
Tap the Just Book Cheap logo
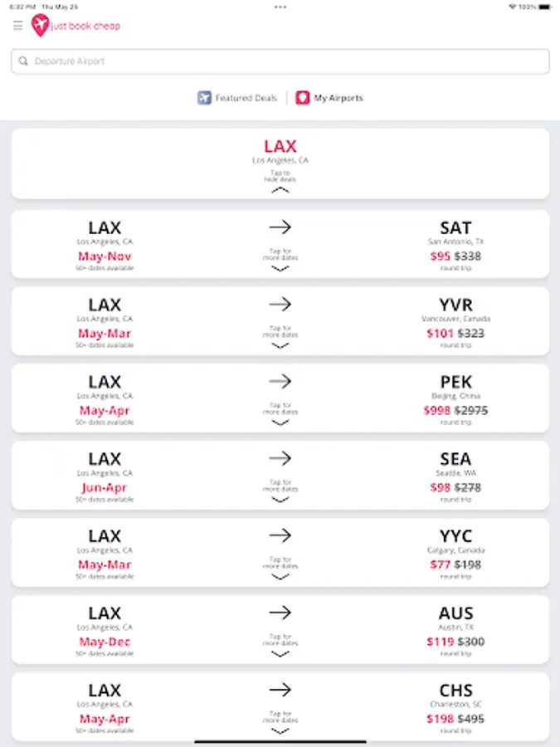click(x=76, y=26)
